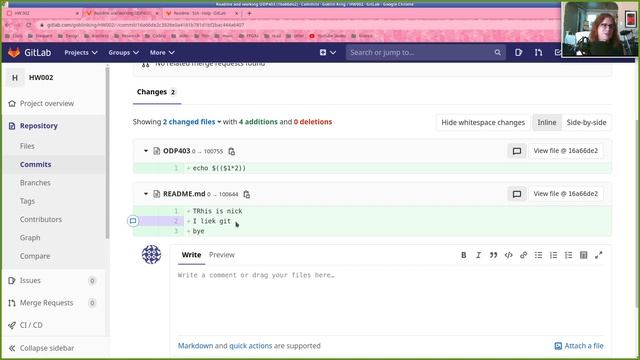640x360 pixels.
Task: Open Commits in sidebar
Action: 36,164
